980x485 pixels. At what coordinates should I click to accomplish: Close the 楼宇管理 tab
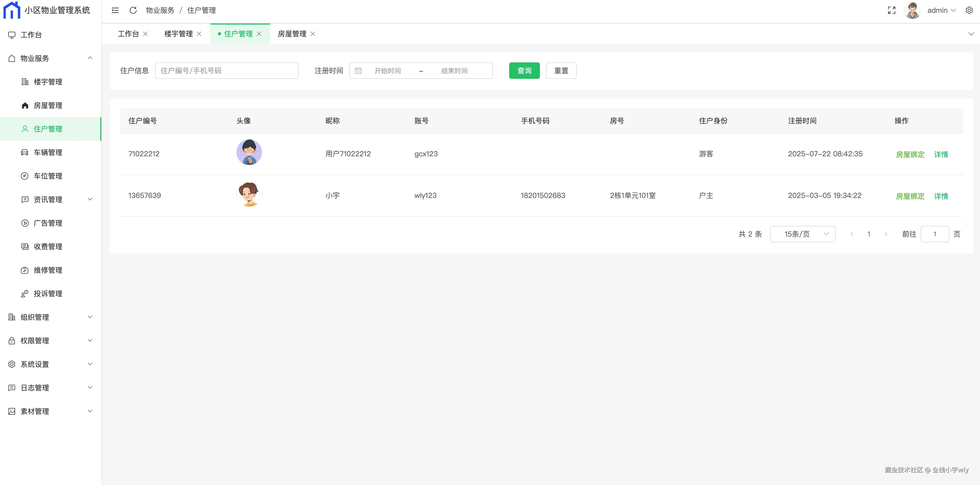199,34
